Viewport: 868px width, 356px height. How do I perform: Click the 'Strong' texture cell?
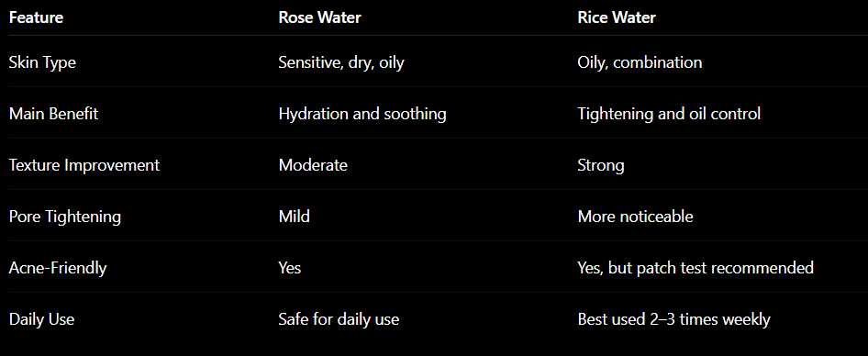(x=601, y=165)
